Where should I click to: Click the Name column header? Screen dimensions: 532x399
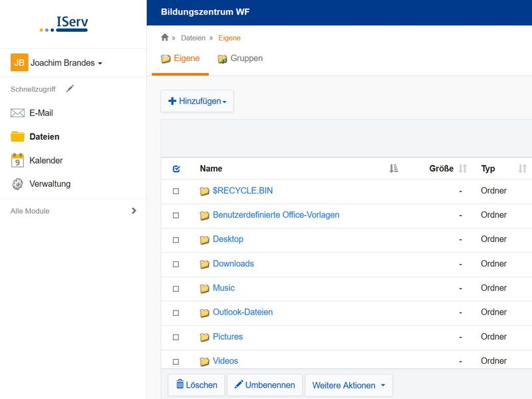click(x=211, y=169)
